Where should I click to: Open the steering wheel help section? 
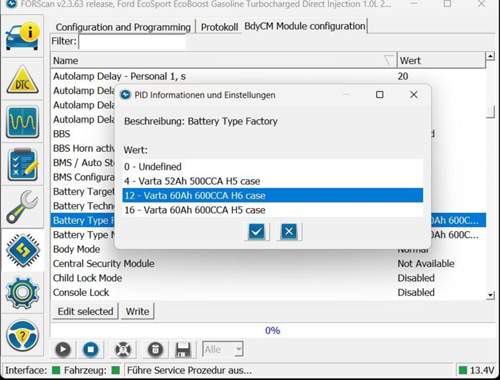pyautogui.click(x=22, y=336)
